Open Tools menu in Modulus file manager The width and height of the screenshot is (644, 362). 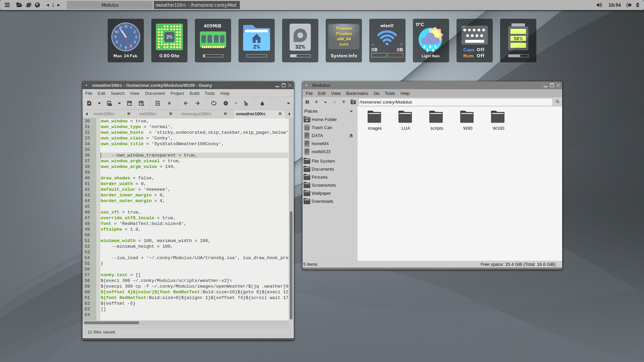(x=390, y=94)
